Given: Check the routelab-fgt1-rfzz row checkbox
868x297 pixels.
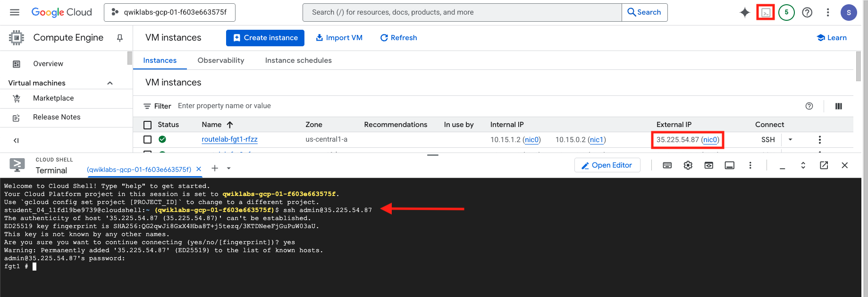Looking at the screenshot, I should tap(148, 140).
